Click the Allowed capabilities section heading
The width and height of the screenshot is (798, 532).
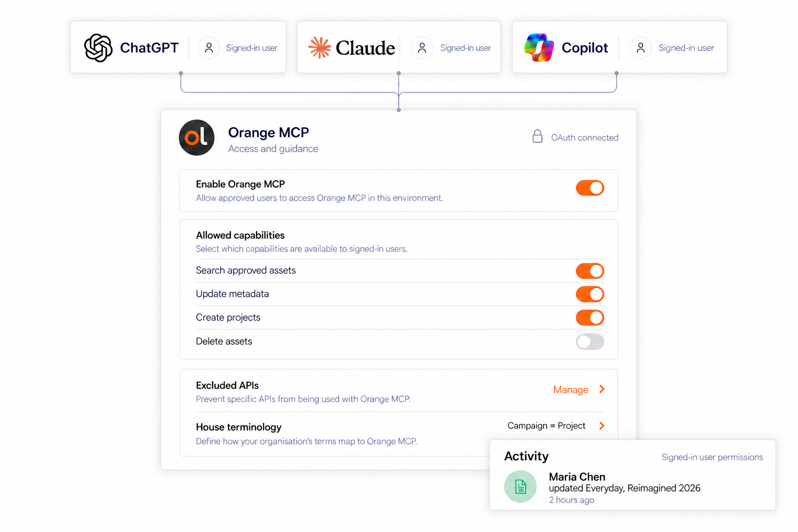241,235
